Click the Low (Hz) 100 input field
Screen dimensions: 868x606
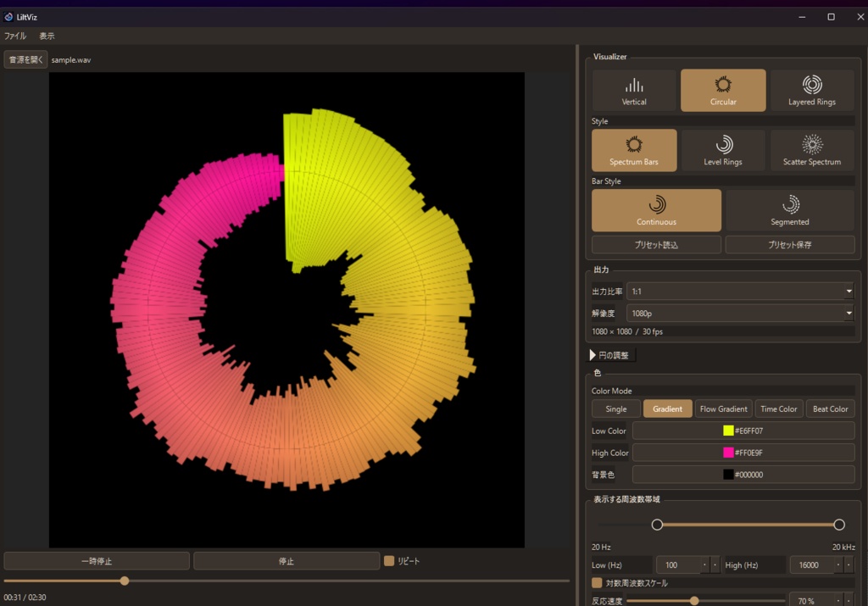click(678, 565)
